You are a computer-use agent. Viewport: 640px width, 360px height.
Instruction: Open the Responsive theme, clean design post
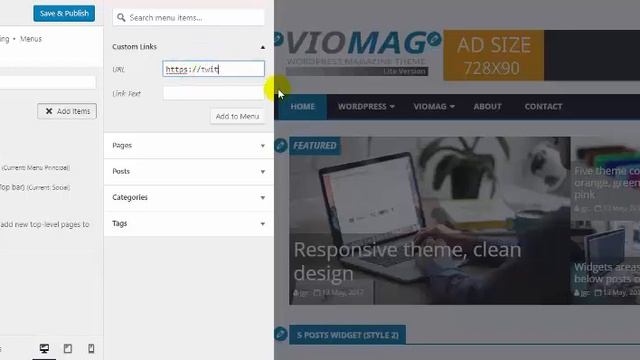(x=407, y=261)
